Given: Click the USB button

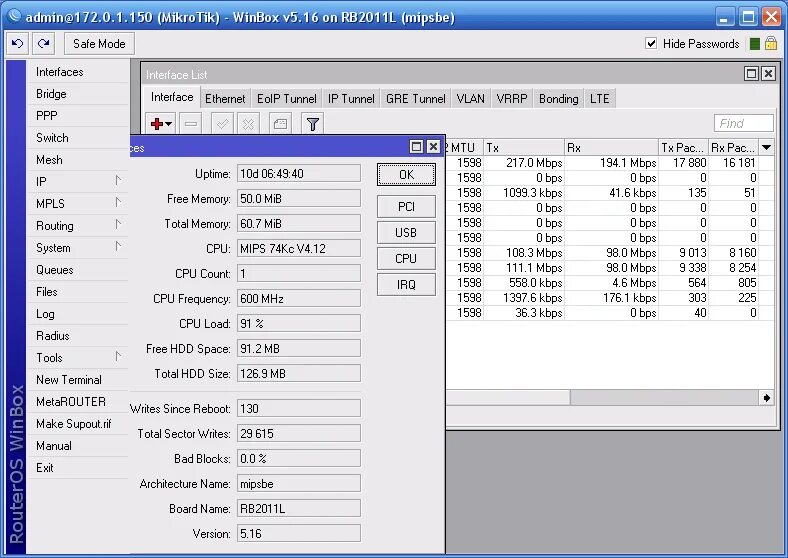Looking at the screenshot, I should click(x=406, y=233).
